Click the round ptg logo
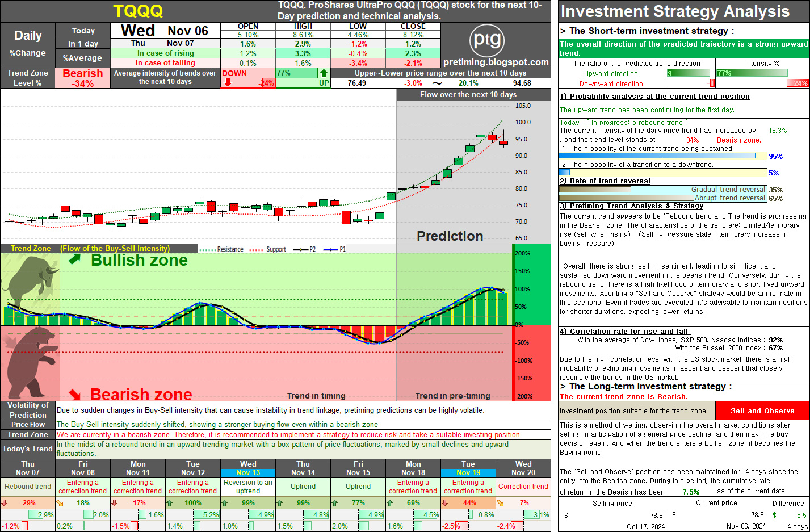Viewport: 810px width, 532px height. (x=487, y=40)
